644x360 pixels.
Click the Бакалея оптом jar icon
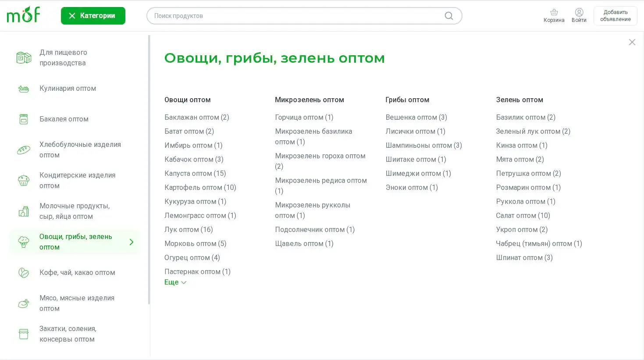pos(24,119)
